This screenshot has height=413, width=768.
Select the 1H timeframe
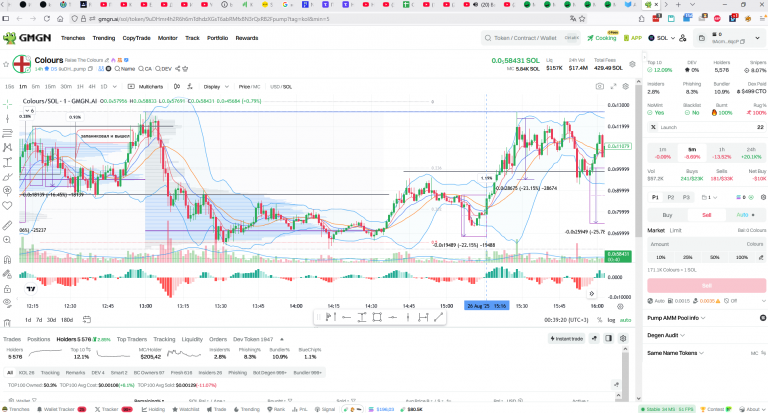[80, 86]
